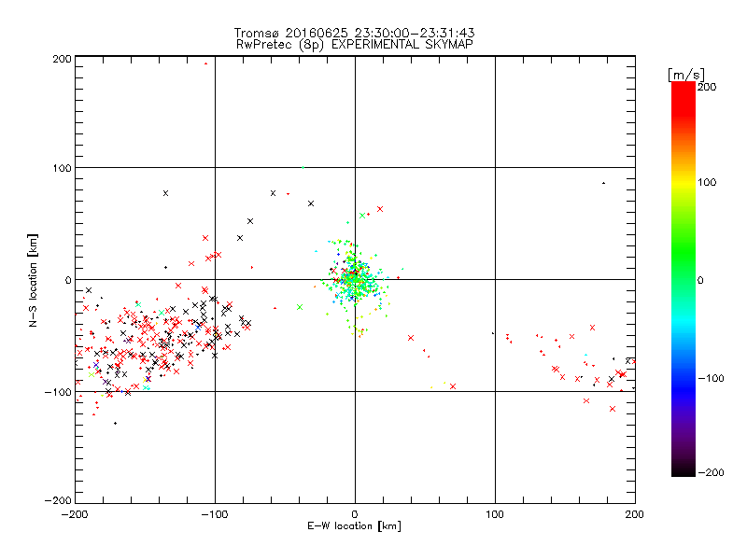Viewport: 747px width, 560px height.
Task: Click colorbar tick label '-100'
Action: (x=711, y=379)
